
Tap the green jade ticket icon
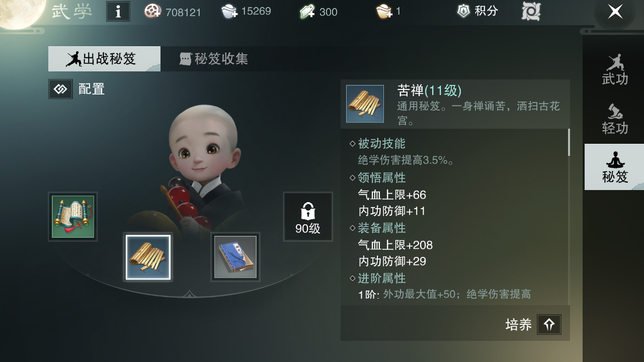click(x=307, y=12)
